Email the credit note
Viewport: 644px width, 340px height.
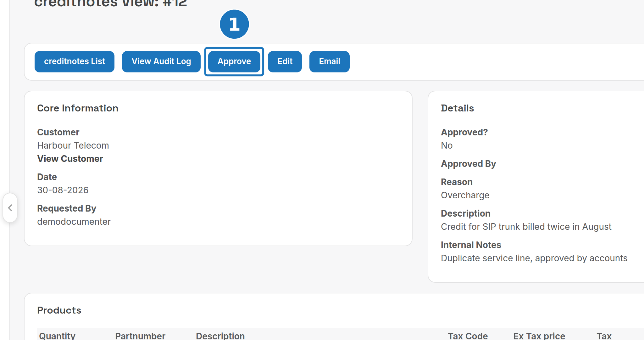point(330,62)
